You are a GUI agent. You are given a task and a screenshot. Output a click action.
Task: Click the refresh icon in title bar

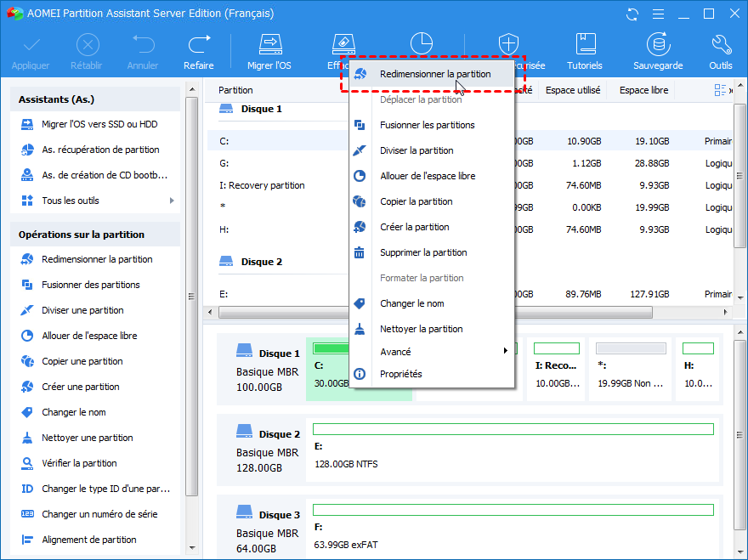pos(632,14)
